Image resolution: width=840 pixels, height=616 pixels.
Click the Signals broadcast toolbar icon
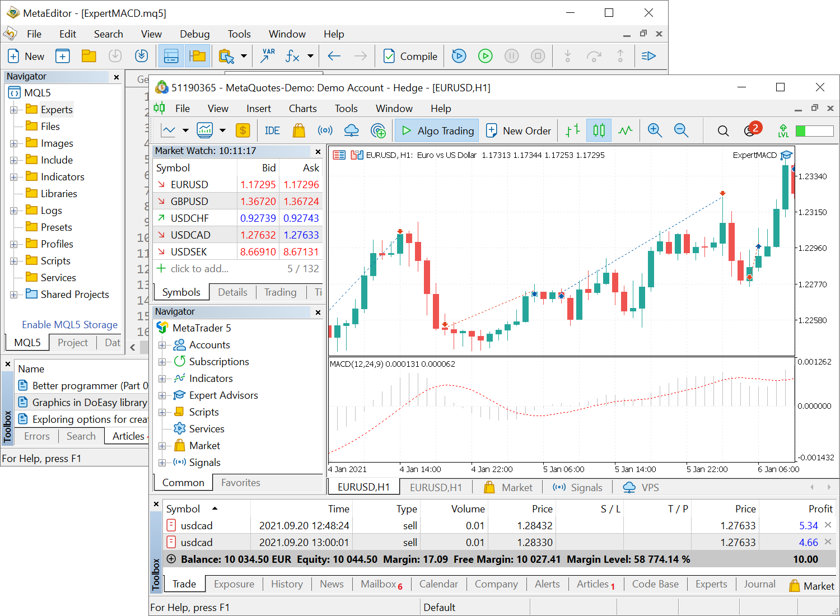tap(325, 130)
